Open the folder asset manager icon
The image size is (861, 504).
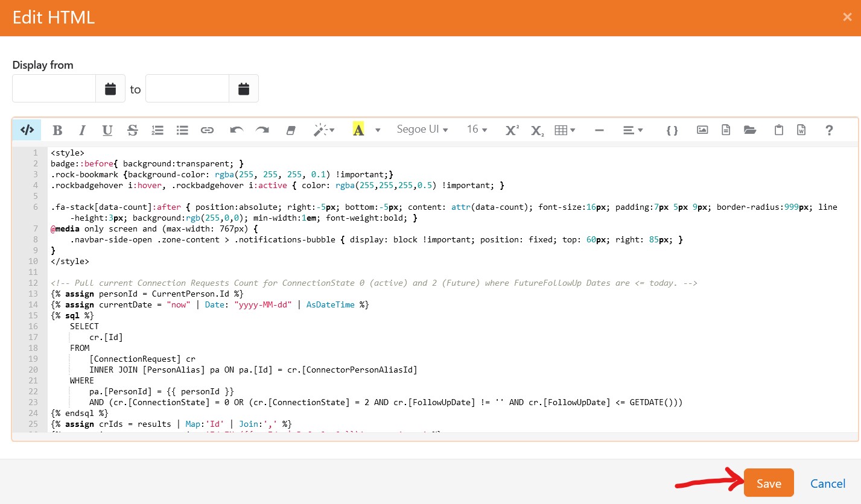coord(750,130)
